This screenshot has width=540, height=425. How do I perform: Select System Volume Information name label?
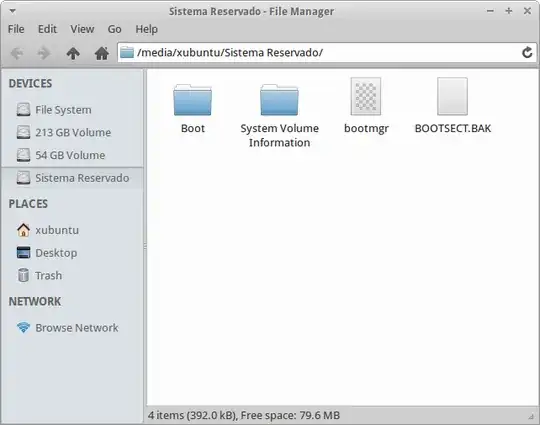coord(279,135)
